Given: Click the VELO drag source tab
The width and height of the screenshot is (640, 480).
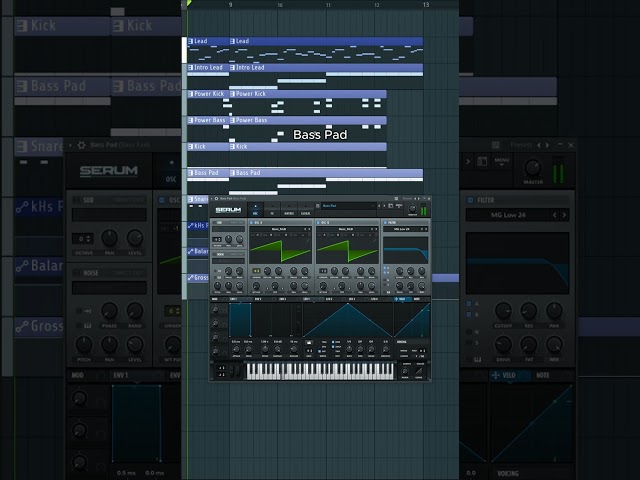Looking at the screenshot, I should pyautogui.click(x=402, y=299).
